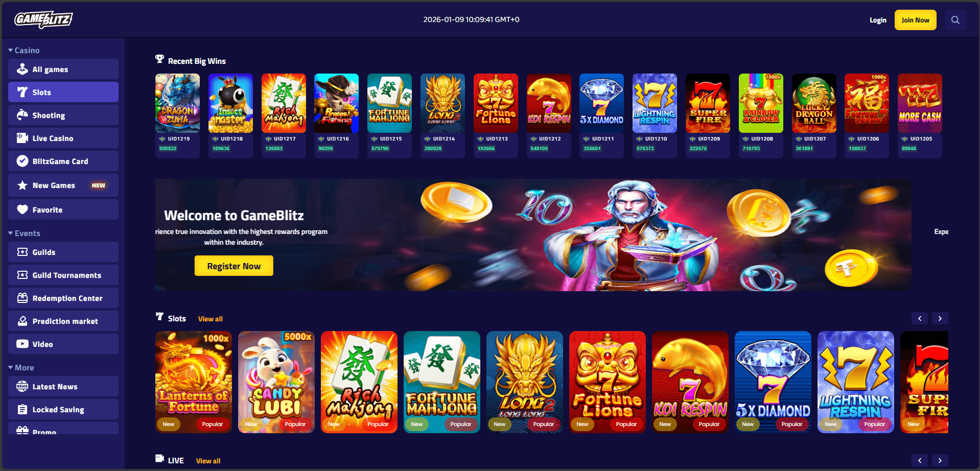Collapse the Events section
This screenshot has width=980, height=471.
point(24,233)
